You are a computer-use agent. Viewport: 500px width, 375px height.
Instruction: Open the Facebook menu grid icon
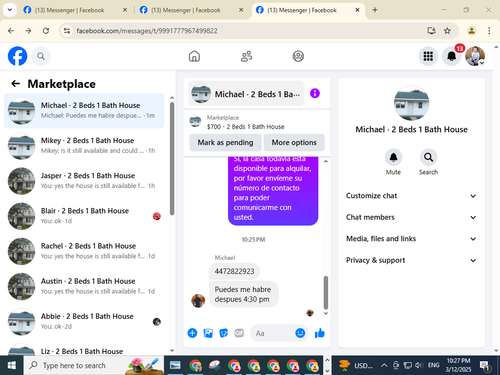coord(428,56)
